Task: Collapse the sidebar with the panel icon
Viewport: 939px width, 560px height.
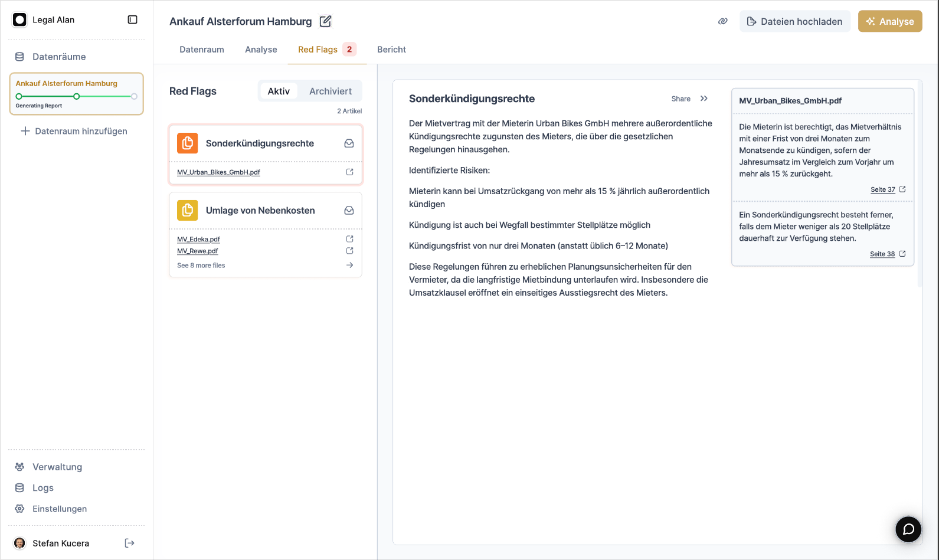Action: click(132, 19)
